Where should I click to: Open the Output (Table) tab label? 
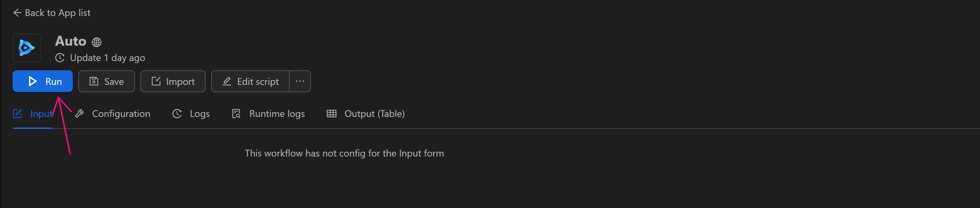pos(374,114)
